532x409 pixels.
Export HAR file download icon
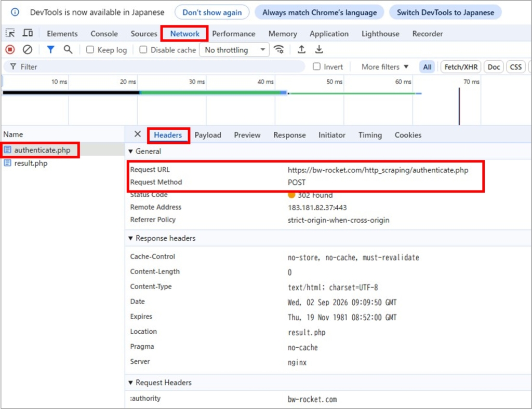319,50
